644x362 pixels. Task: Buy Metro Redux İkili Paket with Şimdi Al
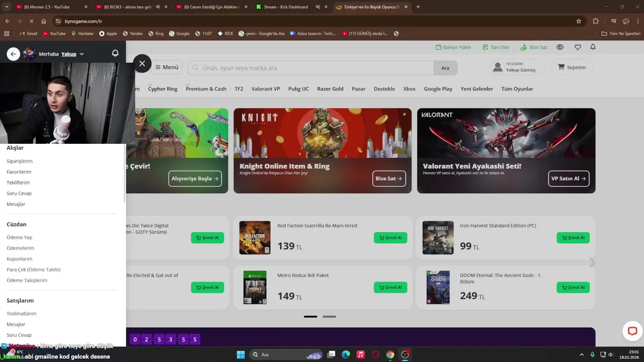coord(390,288)
